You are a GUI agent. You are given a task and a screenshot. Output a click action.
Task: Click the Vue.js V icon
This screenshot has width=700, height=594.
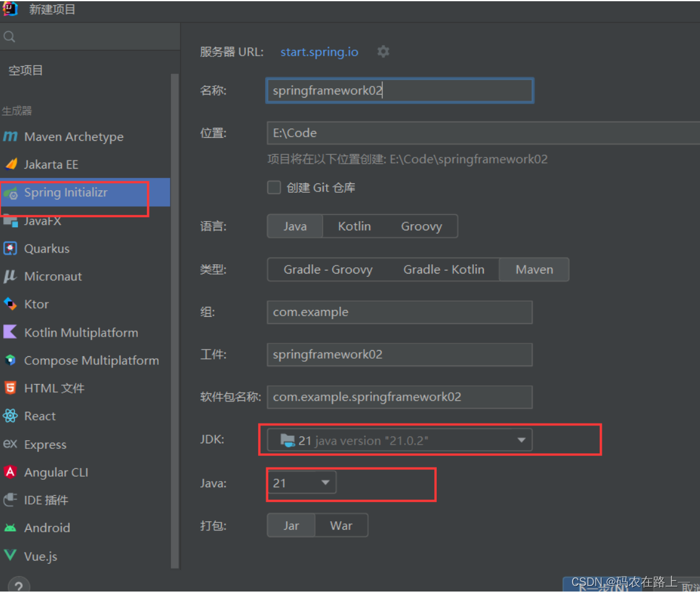11,556
